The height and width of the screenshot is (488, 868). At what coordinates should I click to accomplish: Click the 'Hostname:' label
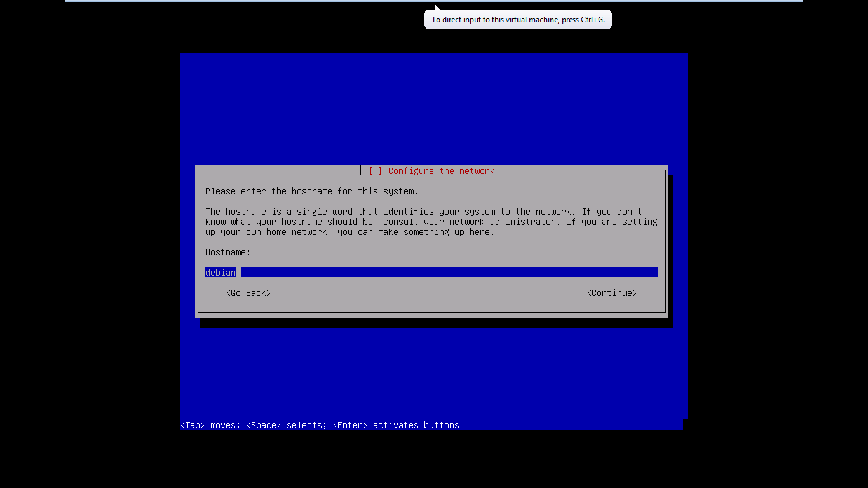pyautogui.click(x=228, y=252)
